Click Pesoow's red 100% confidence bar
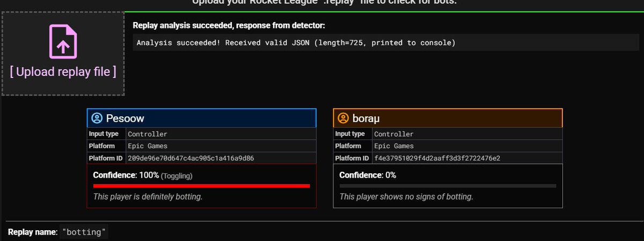 tap(202, 186)
